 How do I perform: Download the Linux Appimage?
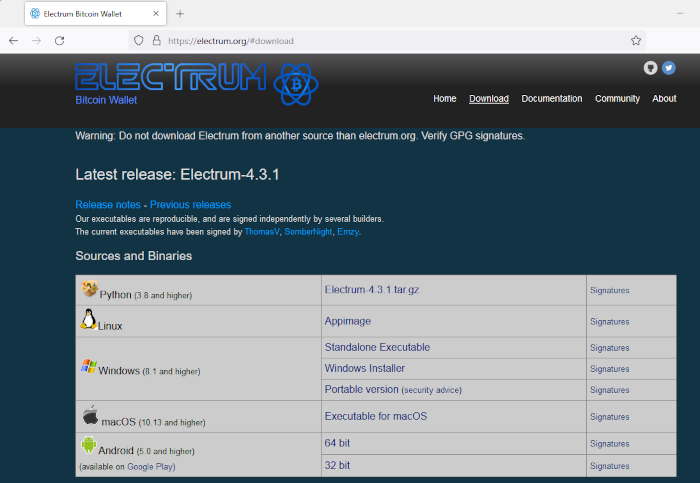click(347, 322)
